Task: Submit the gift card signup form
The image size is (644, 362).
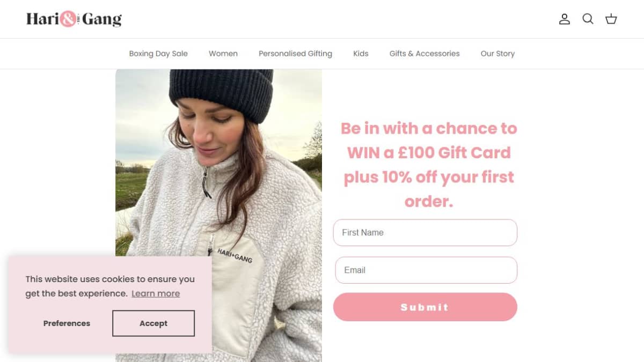Action: tap(425, 307)
